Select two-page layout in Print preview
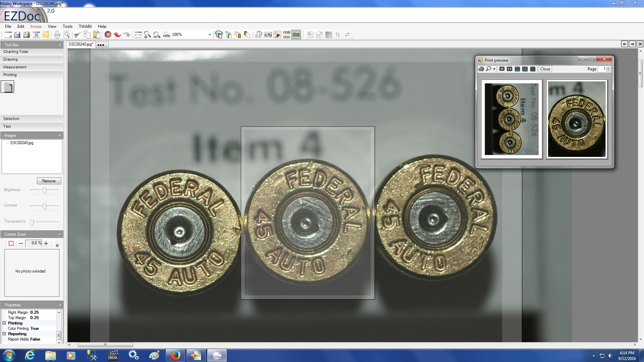The image size is (644, 362). coord(509,69)
